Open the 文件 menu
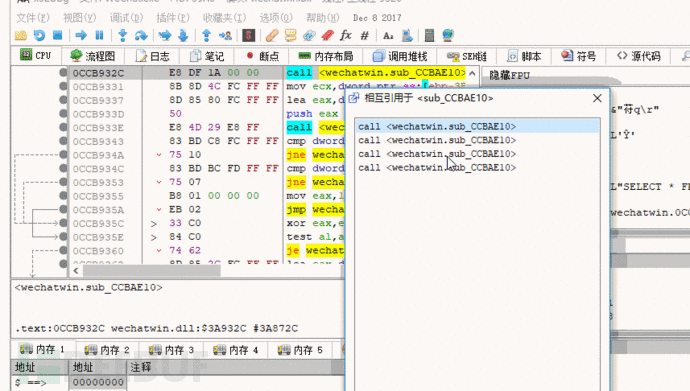This screenshot has height=391, width=690. tap(33, 18)
